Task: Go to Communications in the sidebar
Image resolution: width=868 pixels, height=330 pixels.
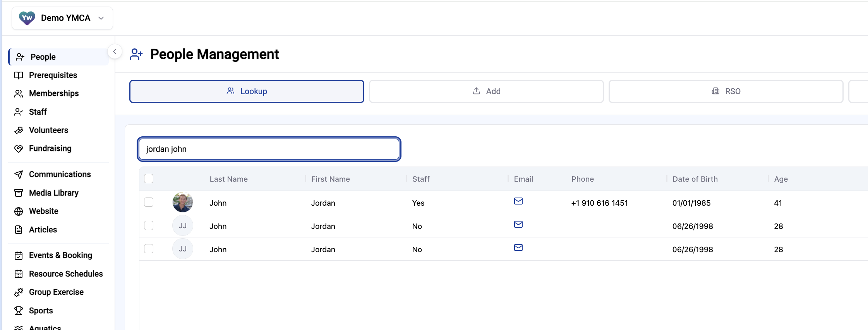Action: click(60, 174)
